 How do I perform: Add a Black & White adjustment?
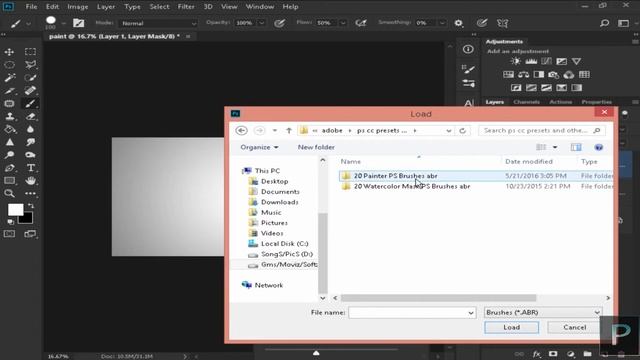click(x=539, y=75)
